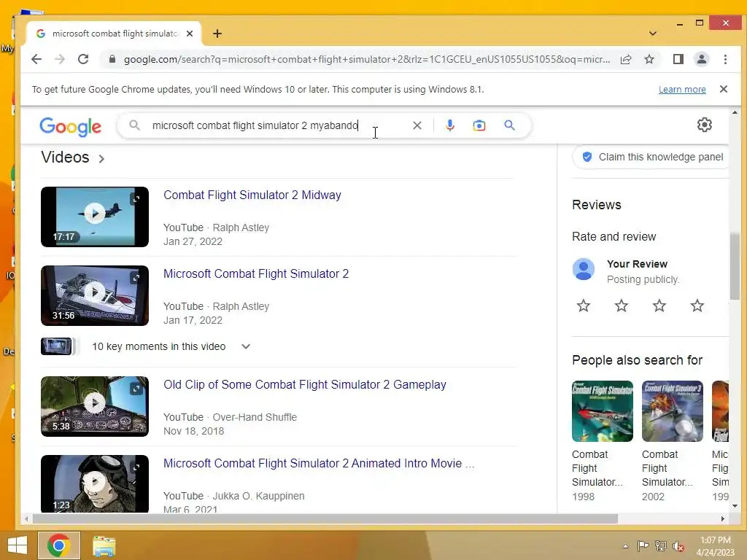Rate three stars in Your Review
This screenshot has height=560, width=747.
pyautogui.click(x=659, y=306)
